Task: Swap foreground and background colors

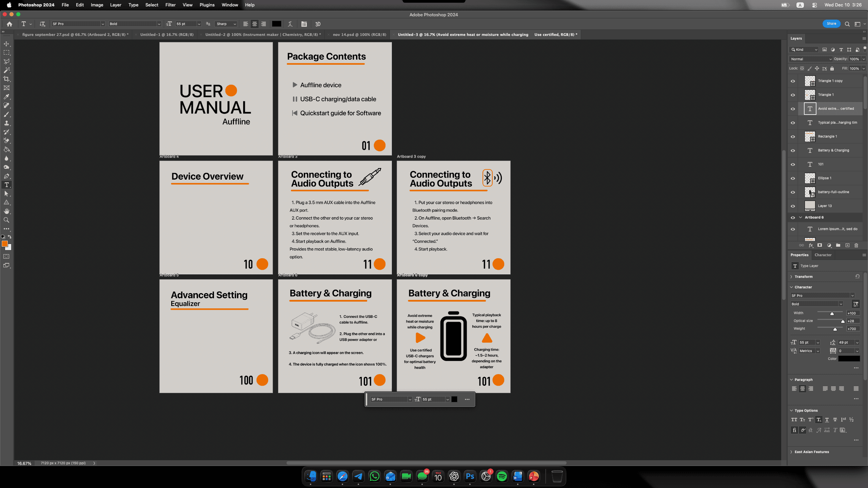Action: pyautogui.click(x=10, y=237)
